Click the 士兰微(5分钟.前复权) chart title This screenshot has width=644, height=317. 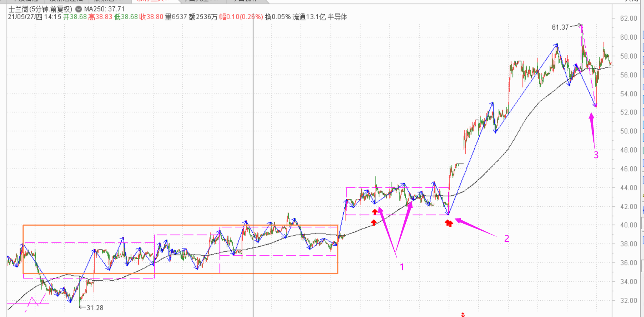coord(40,9)
